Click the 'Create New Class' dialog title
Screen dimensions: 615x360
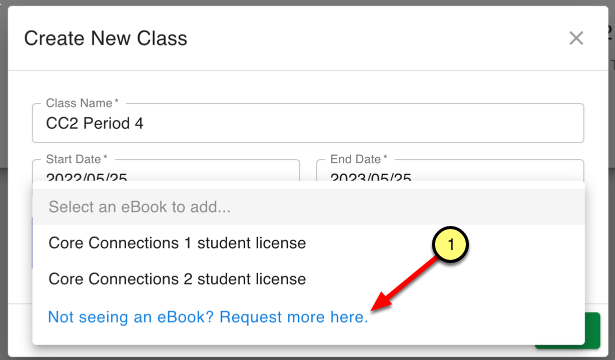pyautogui.click(x=106, y=38)
